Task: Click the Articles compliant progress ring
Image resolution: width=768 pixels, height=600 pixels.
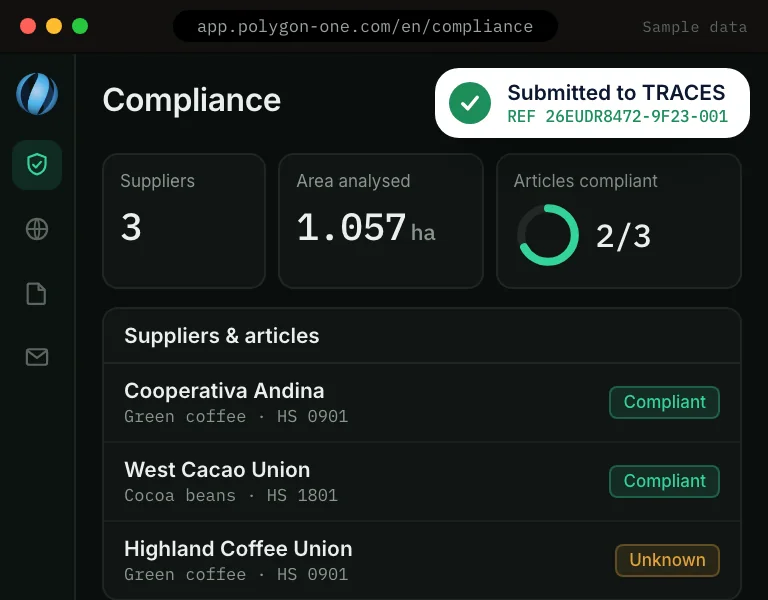Action: tap(548, 235)
